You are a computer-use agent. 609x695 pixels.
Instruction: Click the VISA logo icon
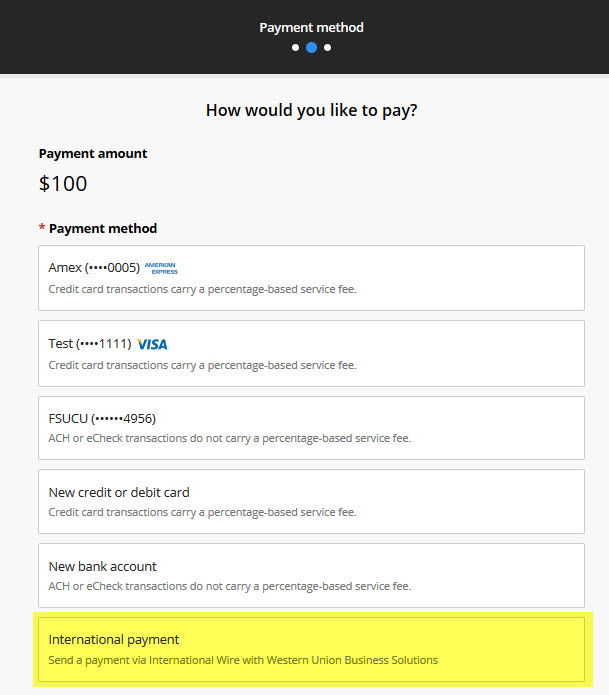coord(152,344)
